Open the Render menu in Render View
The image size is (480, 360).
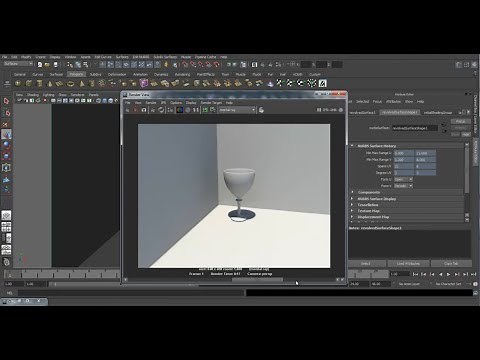(x=151, y=103)
